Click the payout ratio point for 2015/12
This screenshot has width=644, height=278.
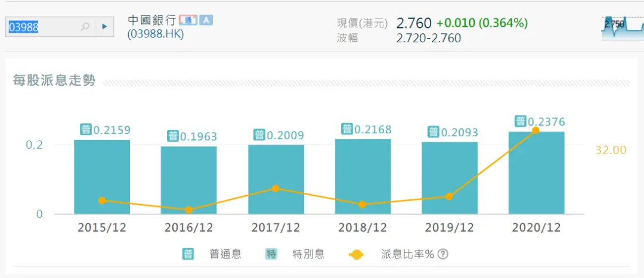(x=102, y=201)
